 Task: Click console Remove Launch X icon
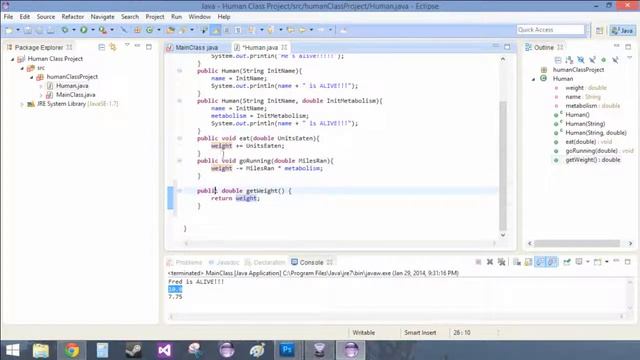(489, 262)
